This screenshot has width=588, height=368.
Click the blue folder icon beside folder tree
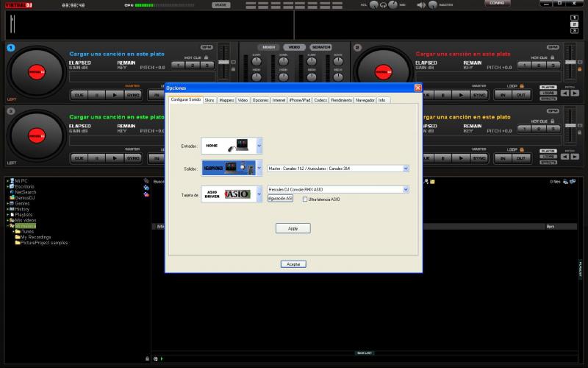point(146,188)
